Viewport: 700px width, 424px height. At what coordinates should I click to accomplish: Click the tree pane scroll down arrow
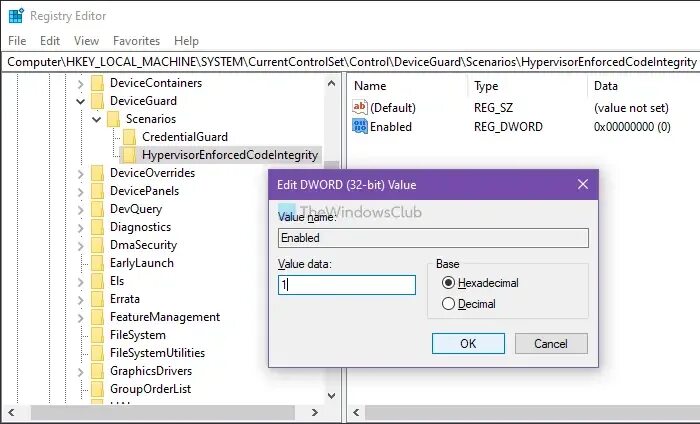coord(331,395)
